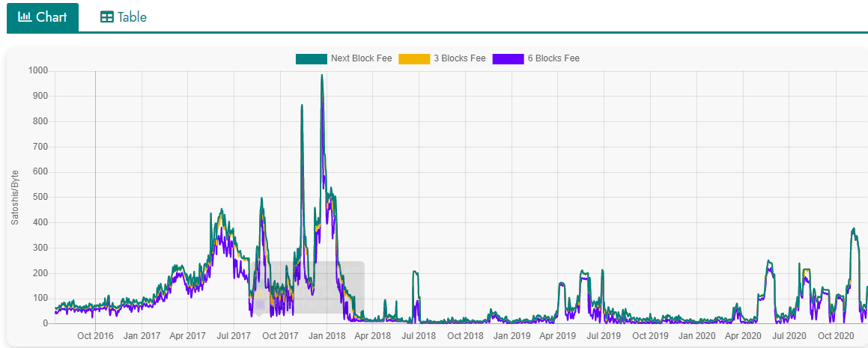Viewport: 868px width, 348px height.
Task: Disable the 6 Blocks Fee legend text
Action: click(553, 58)
